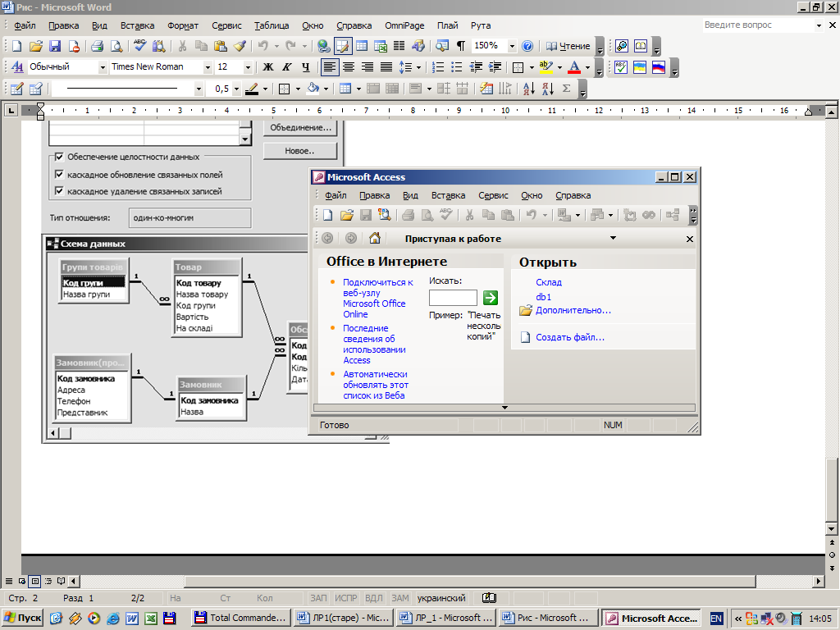Center align paragraph text
Screen dimensions: 840x630
click(348, 67)
